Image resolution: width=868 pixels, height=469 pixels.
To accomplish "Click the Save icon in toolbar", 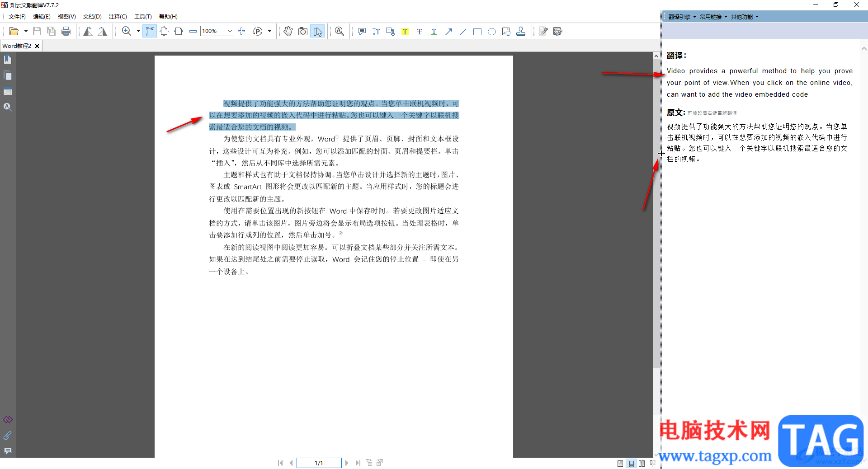I will point(37,31).
